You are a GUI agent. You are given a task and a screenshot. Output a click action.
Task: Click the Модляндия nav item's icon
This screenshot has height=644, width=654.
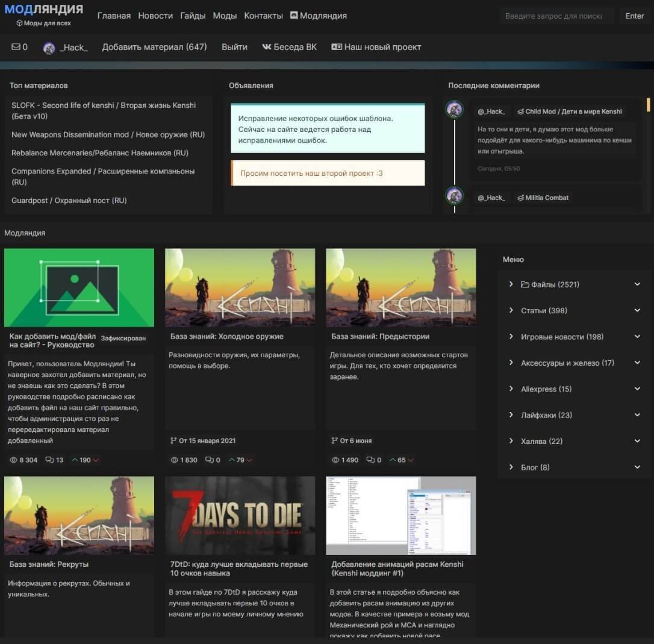pyautogui.click(x=294, y=16)
